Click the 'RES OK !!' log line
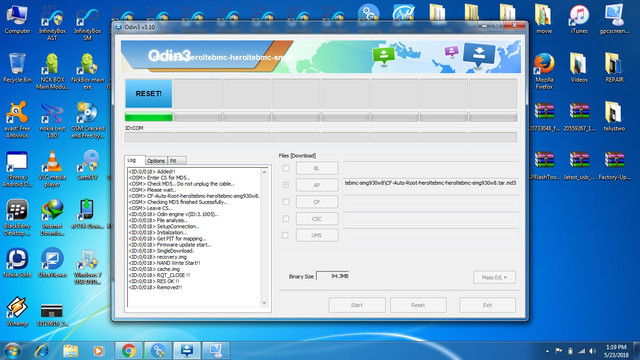Viewport: 640px width, 360px height. point(154,281)
